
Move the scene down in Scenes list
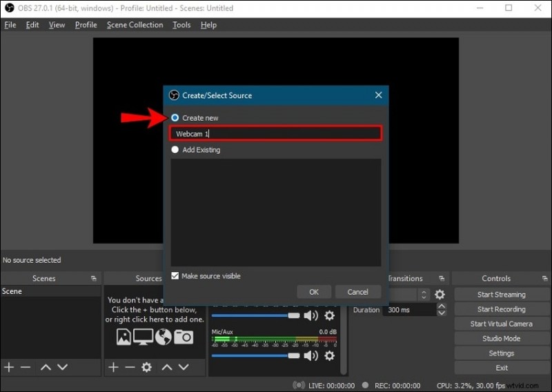62,368
